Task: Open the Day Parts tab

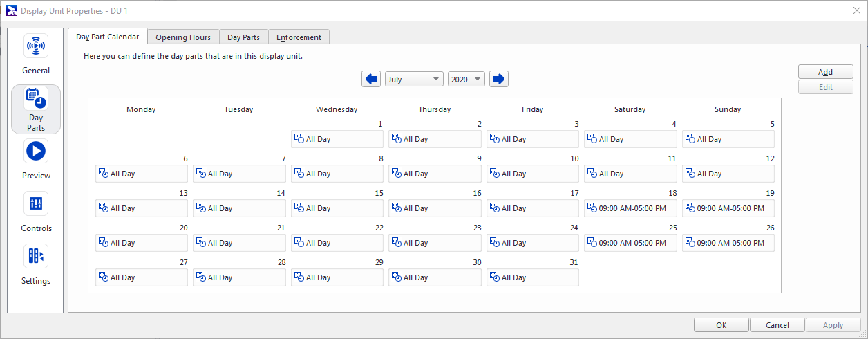Action: (243, 37)
